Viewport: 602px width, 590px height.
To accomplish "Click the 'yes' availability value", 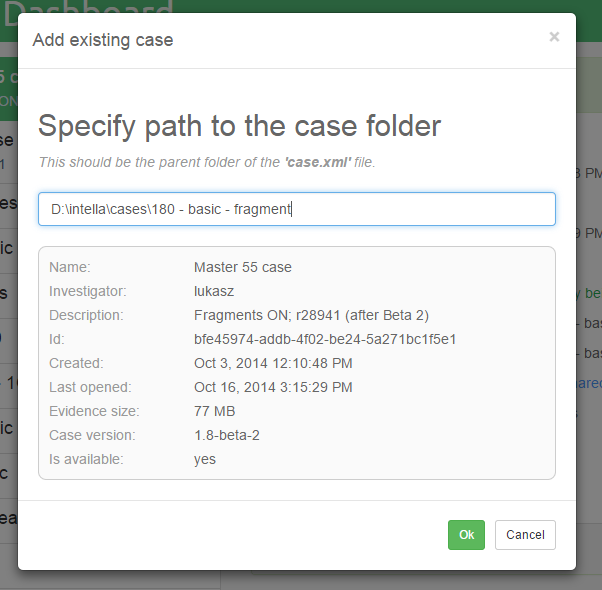I will pyautogui.click(x=205, y=459).
